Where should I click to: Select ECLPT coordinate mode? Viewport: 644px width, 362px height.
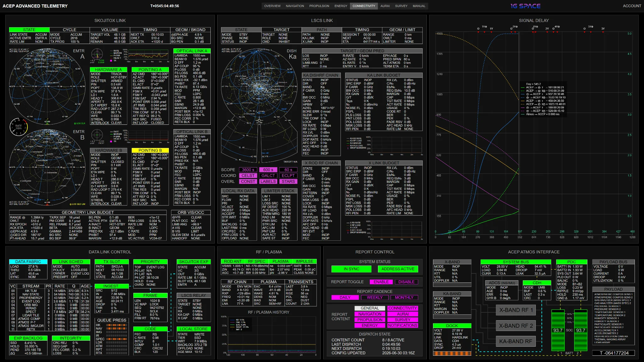pyautogui.click(x=288, y=176)
